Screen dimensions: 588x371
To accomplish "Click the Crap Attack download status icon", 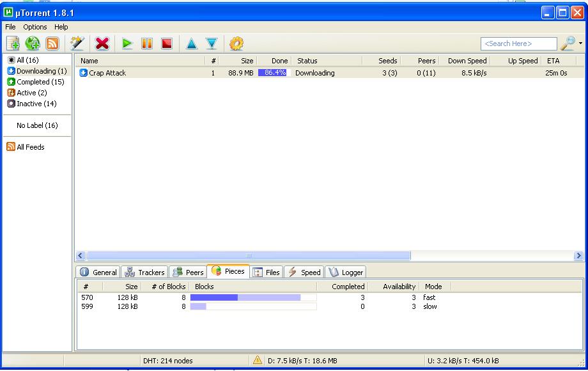I will pos(83,73).
